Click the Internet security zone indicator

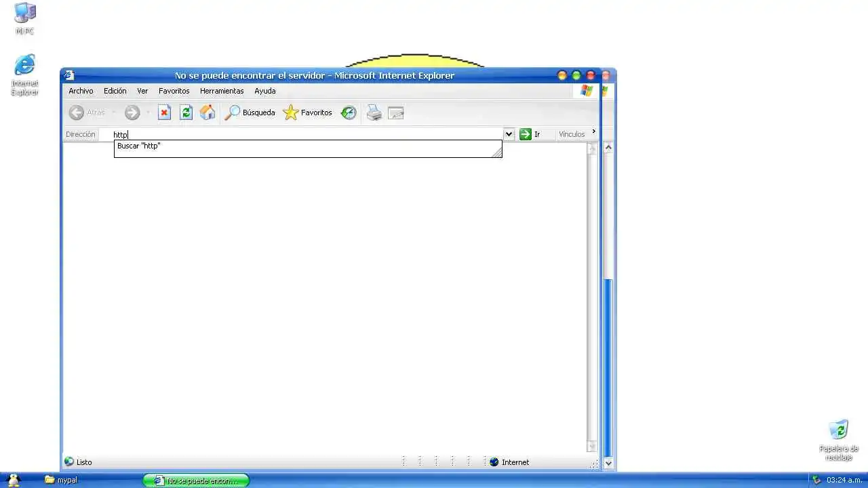click(509, 462)
